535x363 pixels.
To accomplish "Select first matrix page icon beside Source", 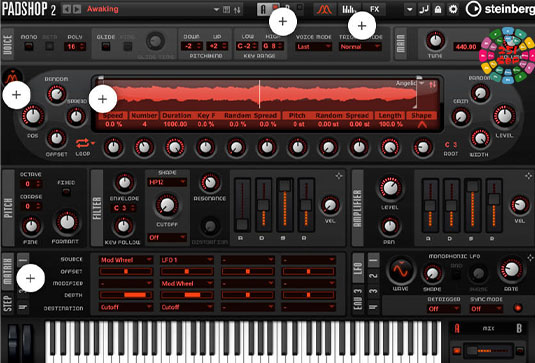I will (23, 260).
